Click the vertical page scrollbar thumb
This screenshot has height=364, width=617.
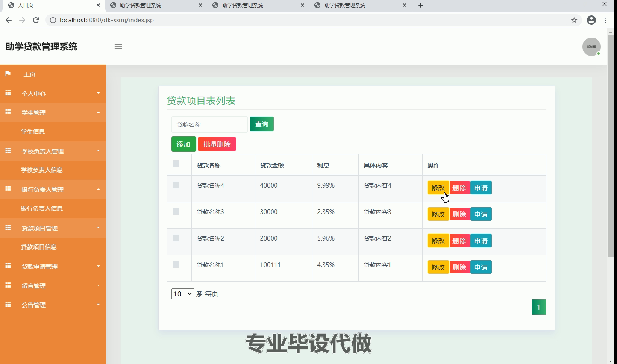pyautogui.click(x=611, y=146)
